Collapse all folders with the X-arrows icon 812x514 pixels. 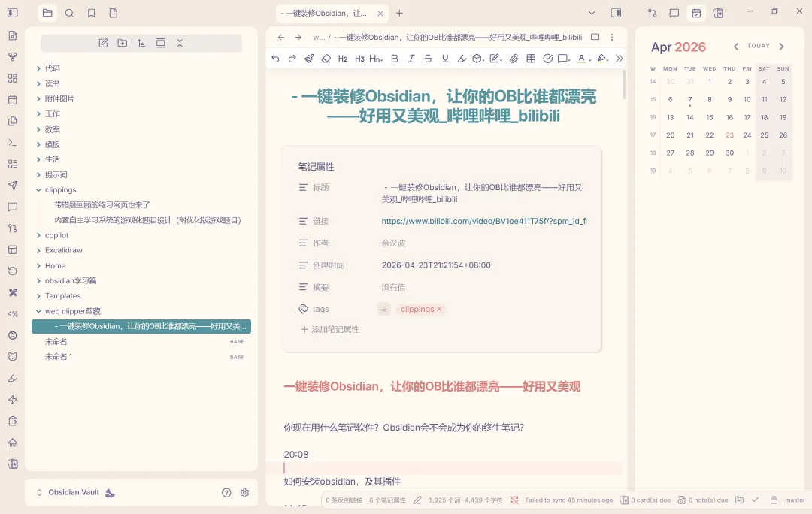(x=180, y=43)
